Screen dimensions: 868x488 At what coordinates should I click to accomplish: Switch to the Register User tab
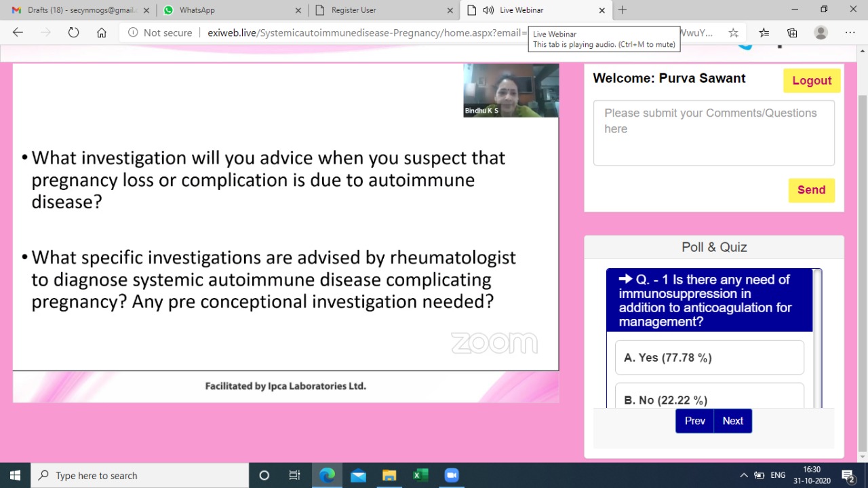pyautogui.click(x=383, y=10)
